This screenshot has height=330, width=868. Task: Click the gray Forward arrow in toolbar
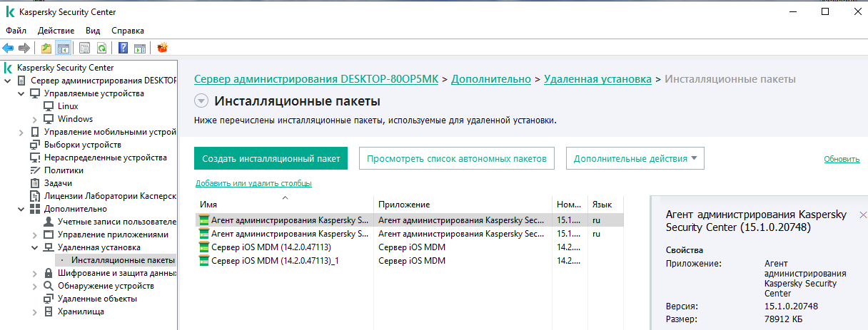(24, 48)
